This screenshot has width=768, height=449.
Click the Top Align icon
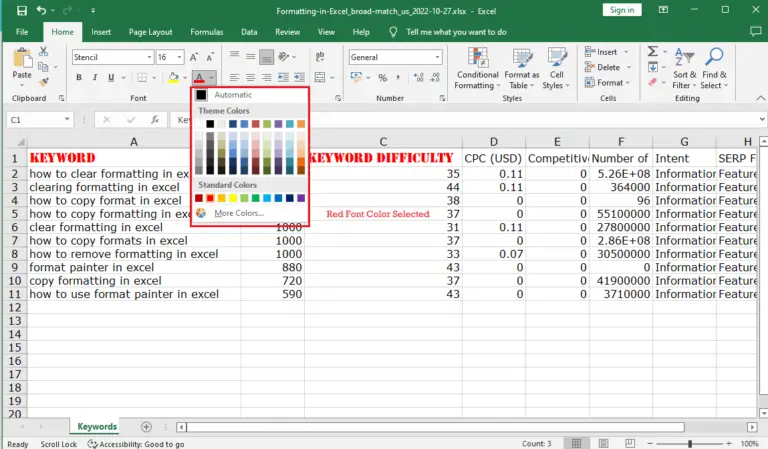click(235, 56)
